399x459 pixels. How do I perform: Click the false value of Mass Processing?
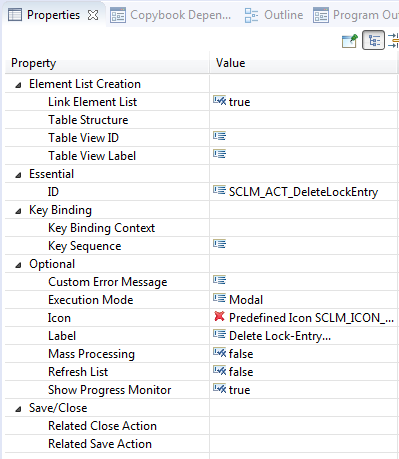[x=241, y=354]
